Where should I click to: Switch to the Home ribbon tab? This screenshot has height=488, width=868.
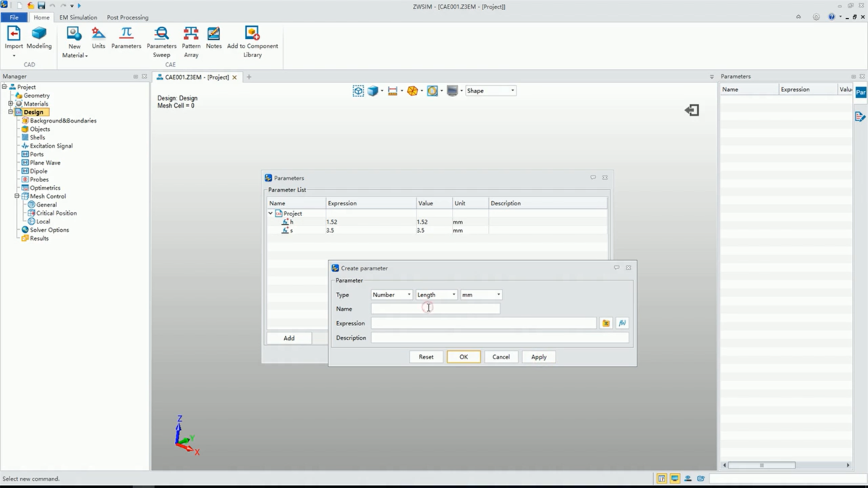pos(41,17)
